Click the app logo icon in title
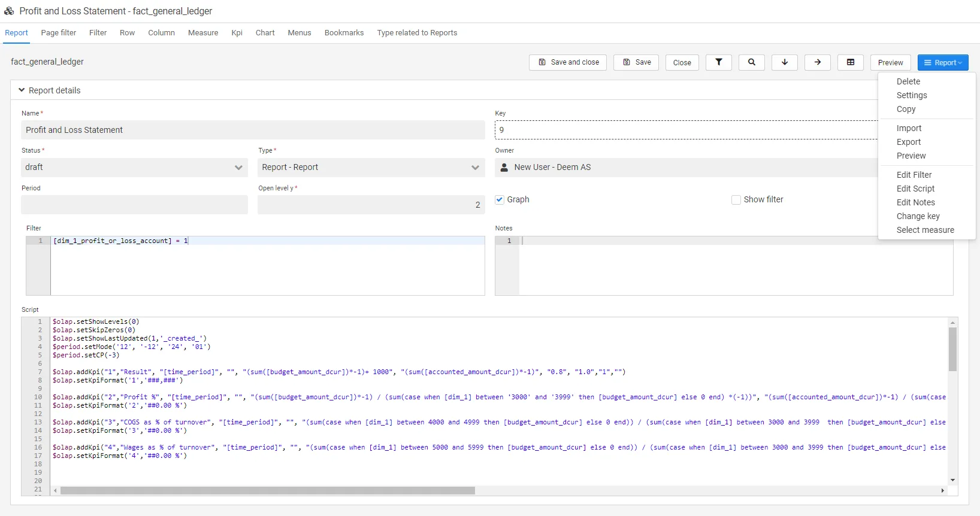This screenshot has height=516, width=980. (9, 11)
